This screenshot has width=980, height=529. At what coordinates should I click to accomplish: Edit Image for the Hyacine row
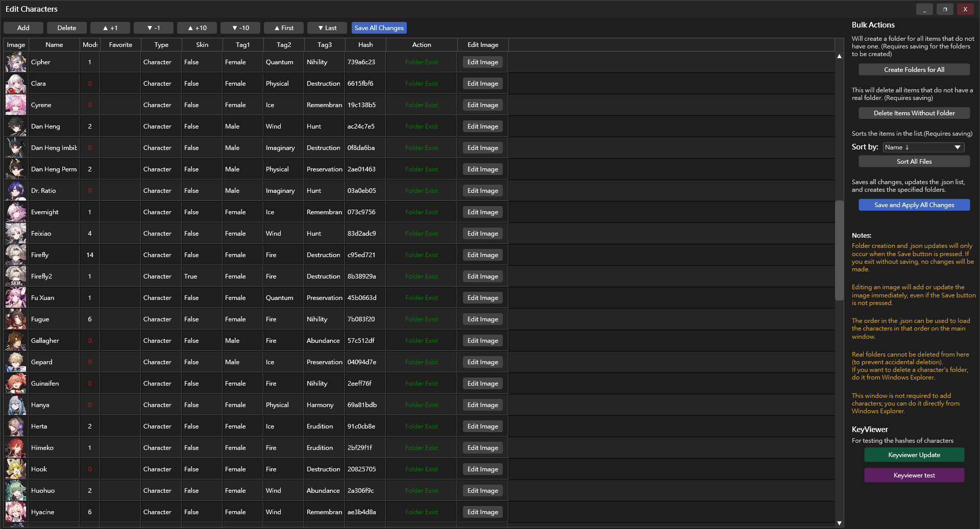click(483, 512)
